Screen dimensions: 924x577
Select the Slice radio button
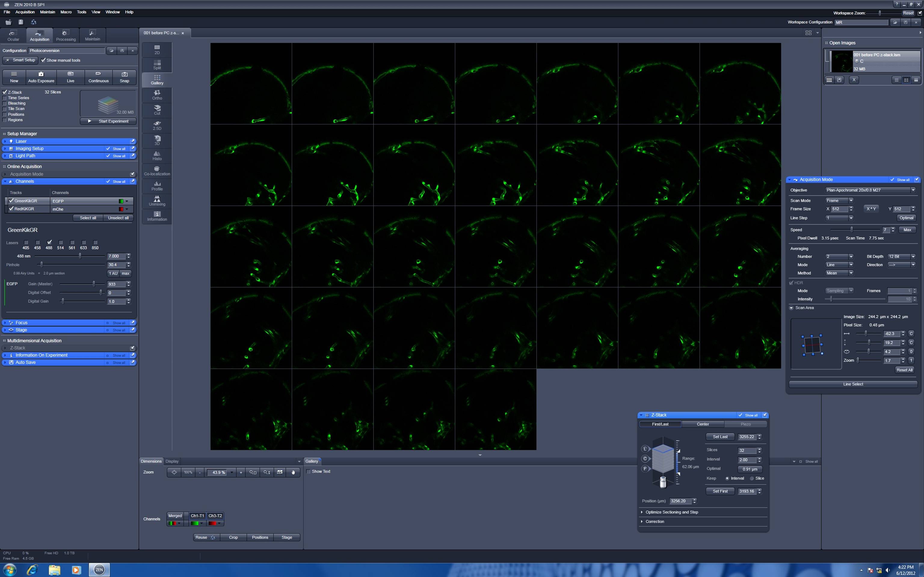click(x=752, y=478)
